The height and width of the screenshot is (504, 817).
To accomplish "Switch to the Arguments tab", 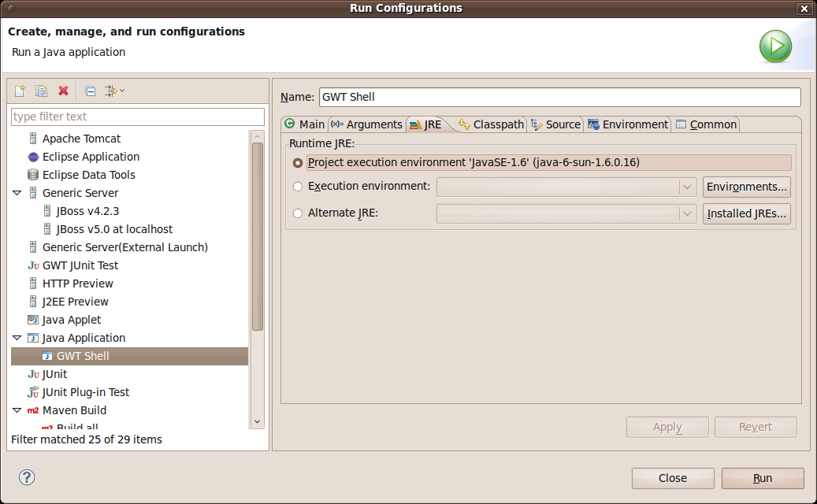I will click(x=367, y=124).
